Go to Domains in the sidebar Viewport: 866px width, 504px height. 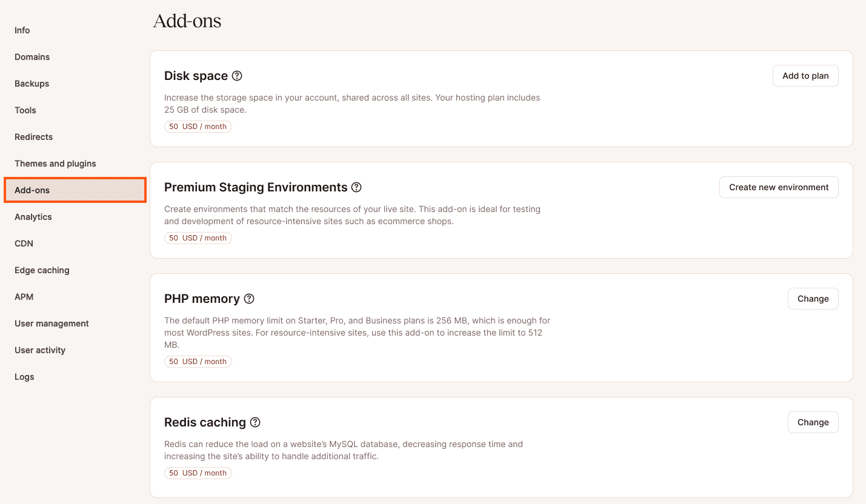pyautogui.click(x=32, y=57)
